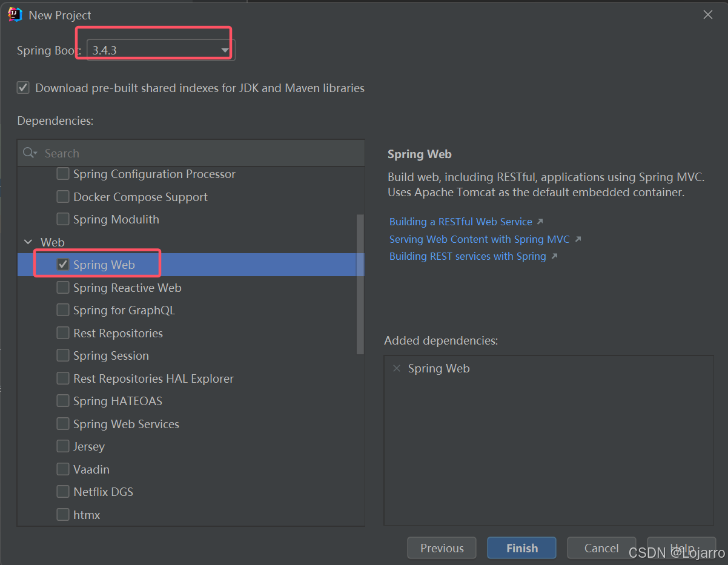
Task: Click the IntelliJ IDEA logo icon in title bar
Action: pyautogui.click(x=15, y=15)
